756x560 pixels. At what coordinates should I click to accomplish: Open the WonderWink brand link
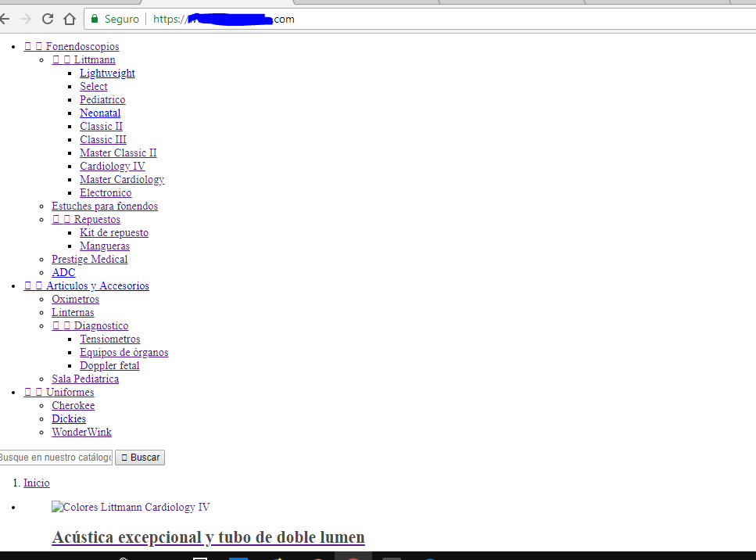point(81,433)
